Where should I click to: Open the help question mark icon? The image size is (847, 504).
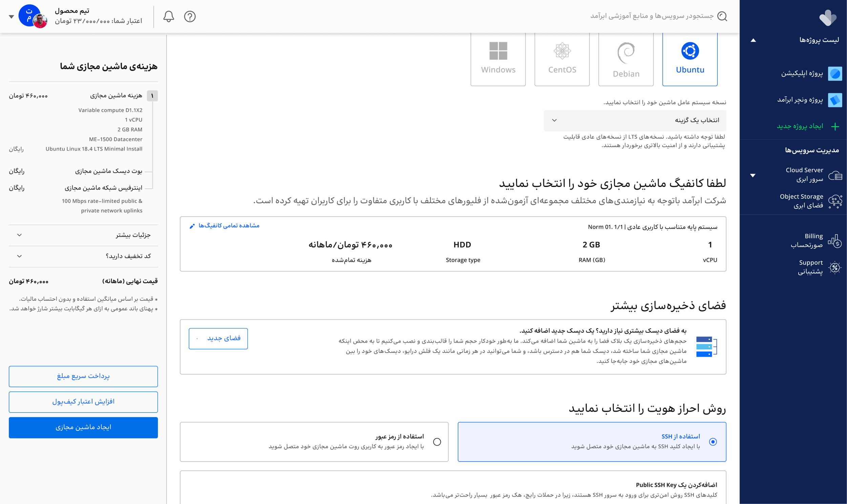189,16
